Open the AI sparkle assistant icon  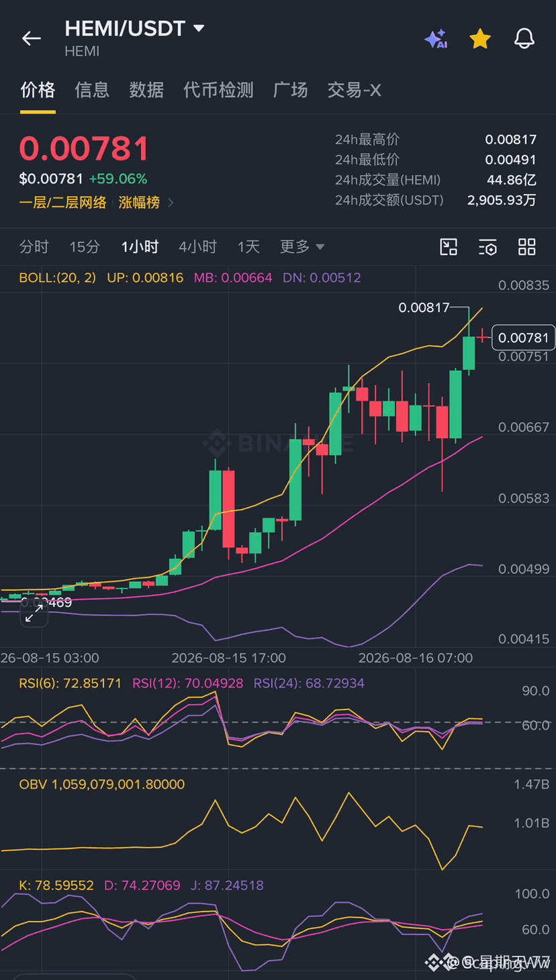pyautogui.click(x=436, y=39)
